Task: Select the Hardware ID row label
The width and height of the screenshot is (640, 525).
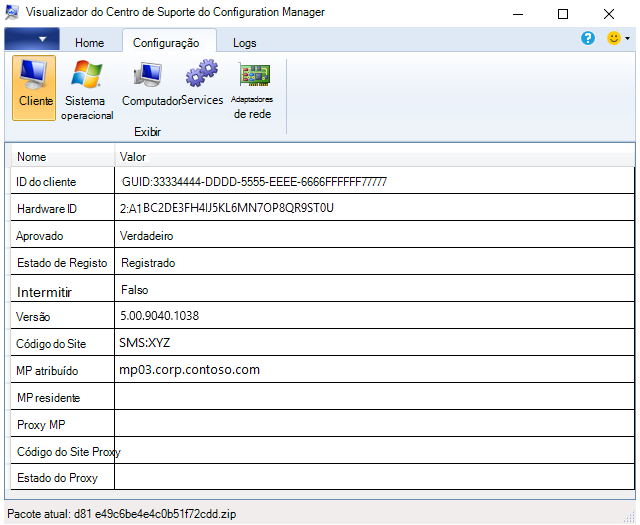Action: click(47, 209)
